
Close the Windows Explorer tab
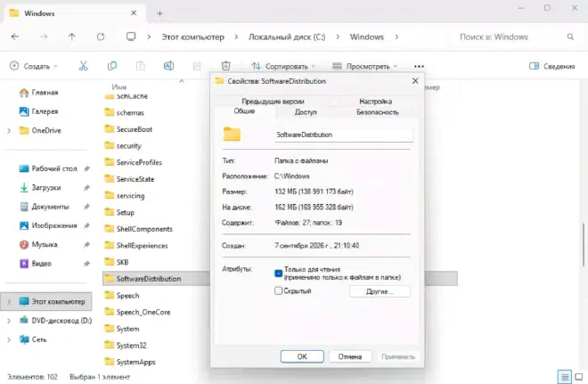click(x=134, y=13)
